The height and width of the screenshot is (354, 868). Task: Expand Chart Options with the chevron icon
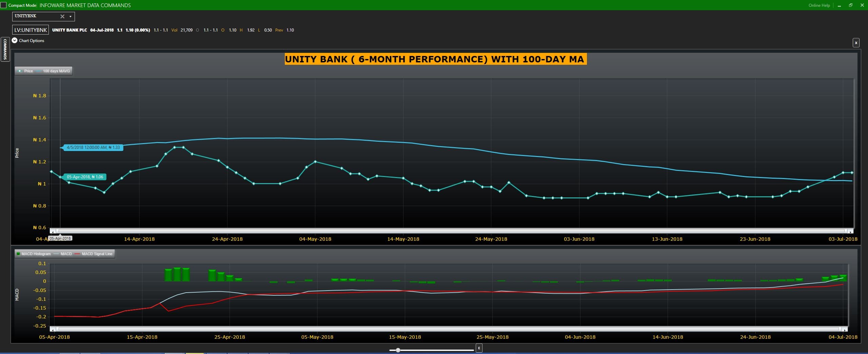(15, 40)
